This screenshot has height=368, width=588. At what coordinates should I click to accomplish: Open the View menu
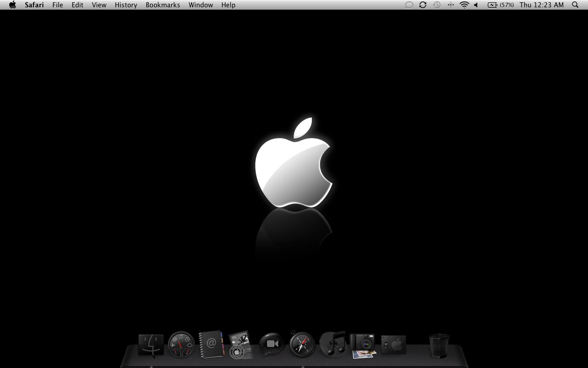99,5
